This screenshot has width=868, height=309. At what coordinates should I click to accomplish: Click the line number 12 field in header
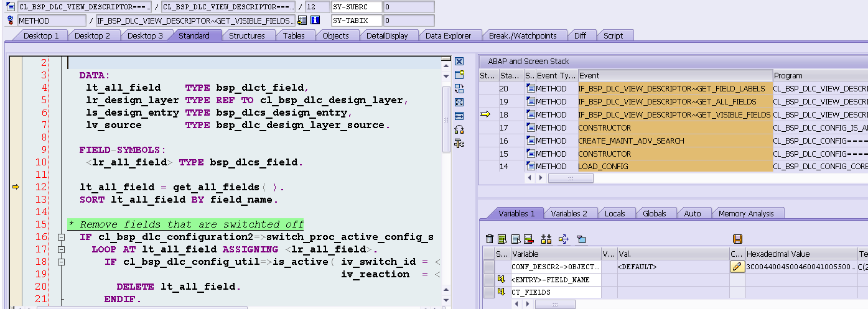[317, 7]
